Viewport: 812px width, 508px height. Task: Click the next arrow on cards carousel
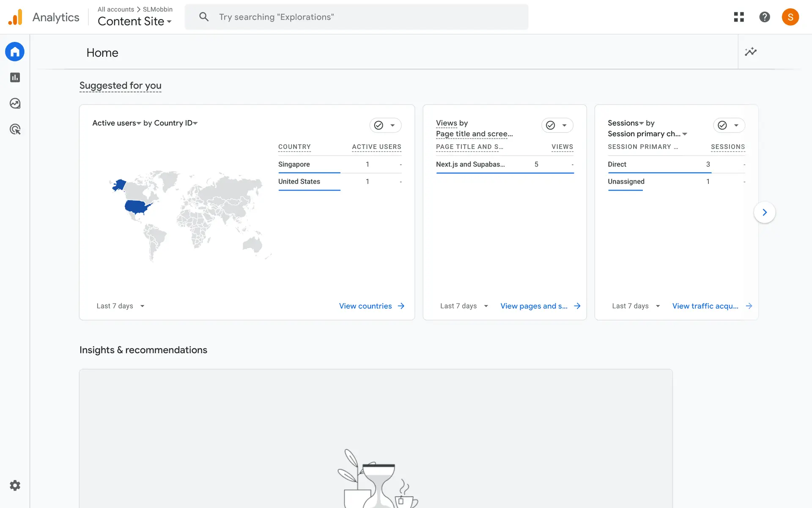click(764, 213)
